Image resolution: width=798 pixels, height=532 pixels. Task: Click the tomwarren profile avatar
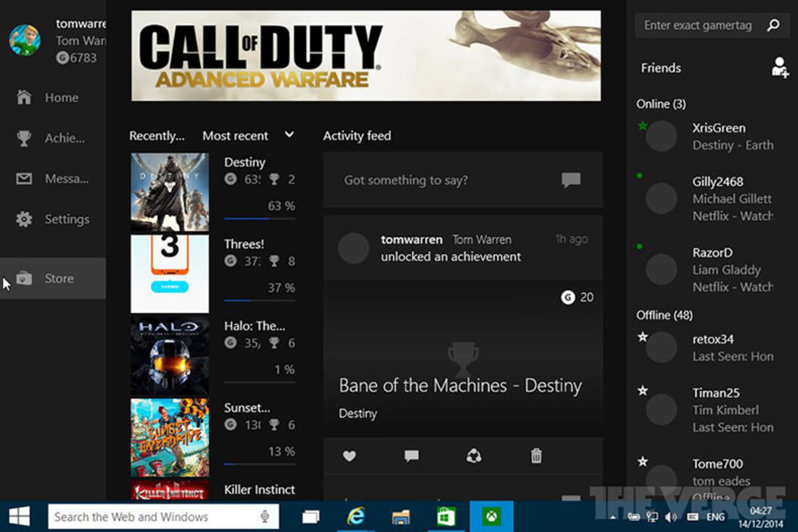25,40
